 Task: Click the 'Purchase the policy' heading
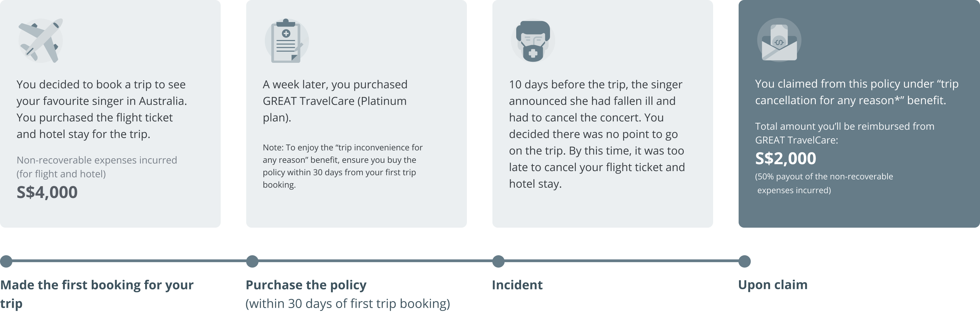tap(306, 285)
